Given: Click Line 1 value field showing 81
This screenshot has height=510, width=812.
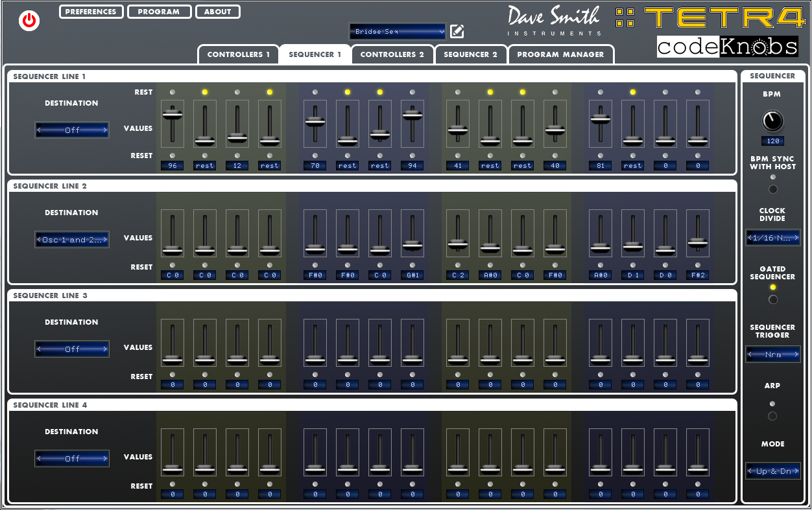Looking at the screenshot, I should [x=601, y=166].
